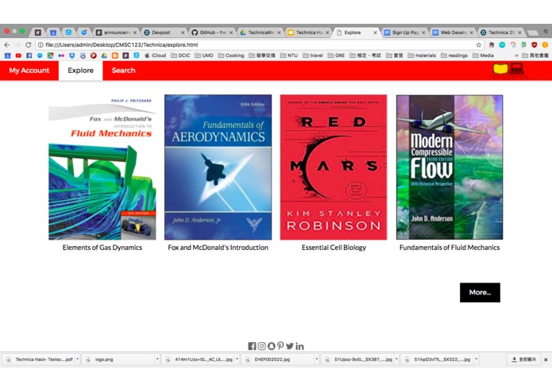Click the orange warning extension icon
This screenshot has height=392, width=552.
tap(545, 44)
